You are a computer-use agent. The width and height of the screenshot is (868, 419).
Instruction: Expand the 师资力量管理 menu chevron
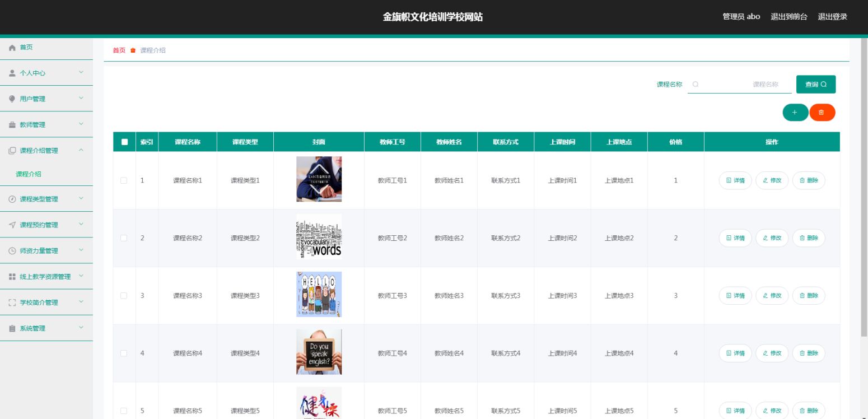[81, 250]
